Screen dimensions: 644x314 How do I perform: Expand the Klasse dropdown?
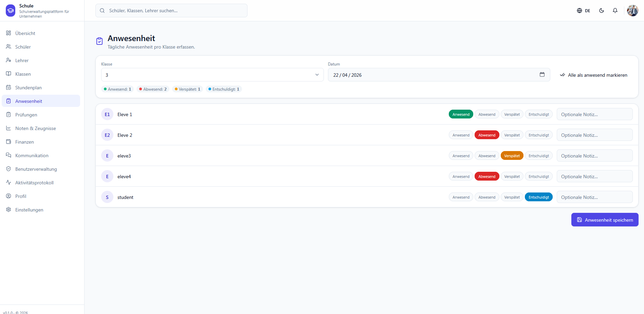(212, 75)
